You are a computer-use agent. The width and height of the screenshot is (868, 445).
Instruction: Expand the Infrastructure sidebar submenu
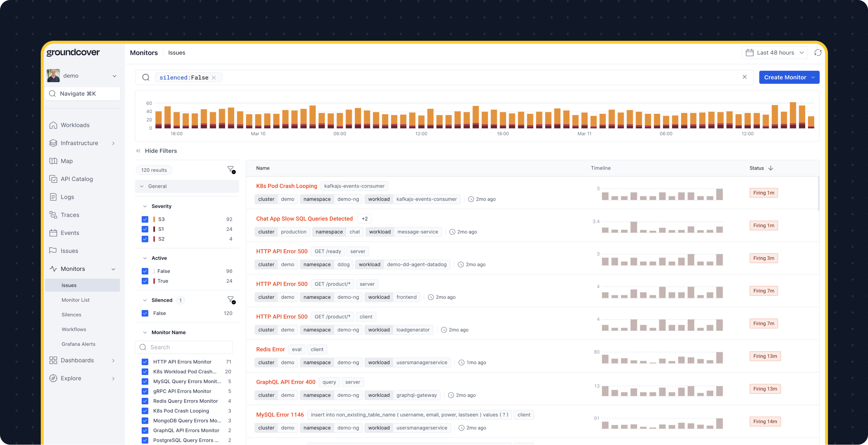113,143
